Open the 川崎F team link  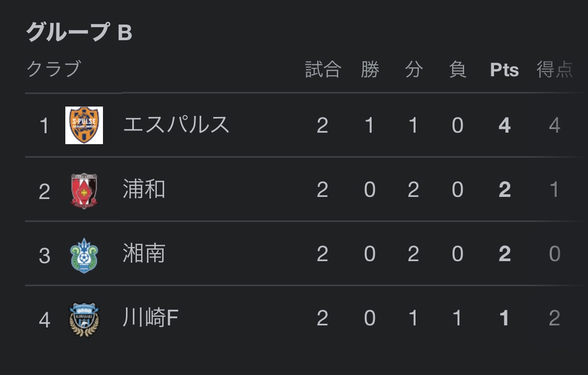151,318
